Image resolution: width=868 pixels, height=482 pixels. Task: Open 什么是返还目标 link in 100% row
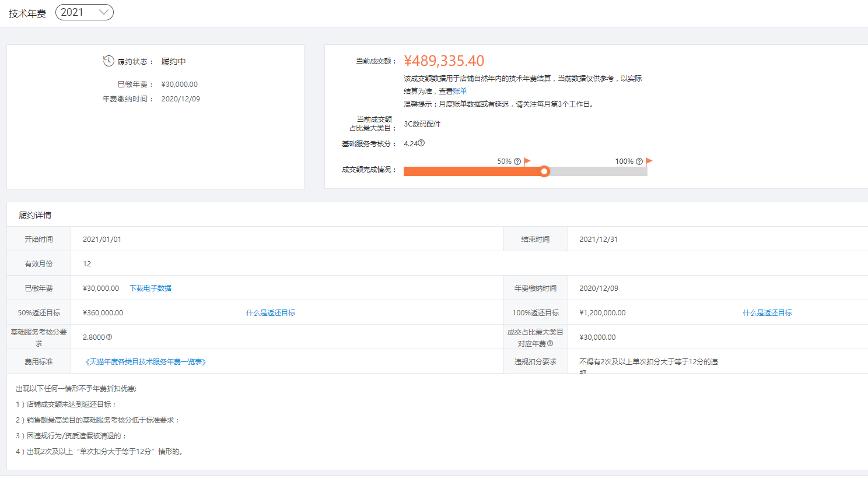click(767, 312)
